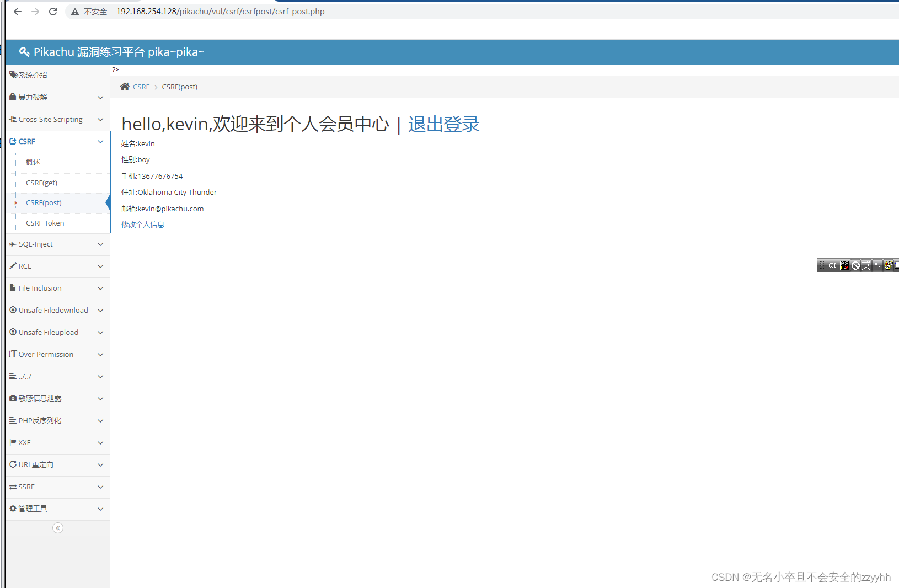This screenshot has width=899, height=588.
Task: Click the 管理工具 gear icon
Action: pos(13,509)
